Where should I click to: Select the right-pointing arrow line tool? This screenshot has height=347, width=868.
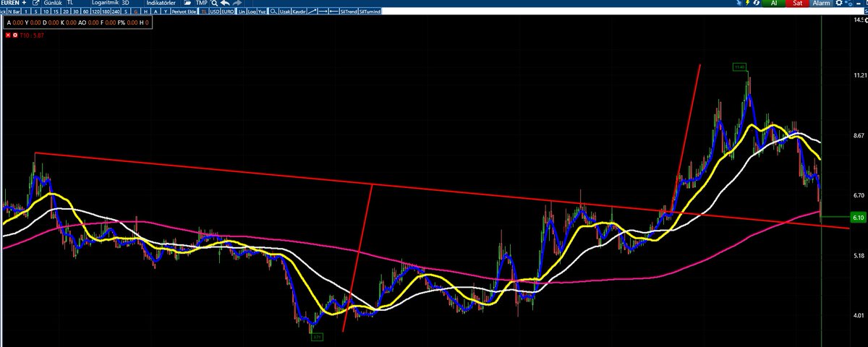tap(323, 12)
